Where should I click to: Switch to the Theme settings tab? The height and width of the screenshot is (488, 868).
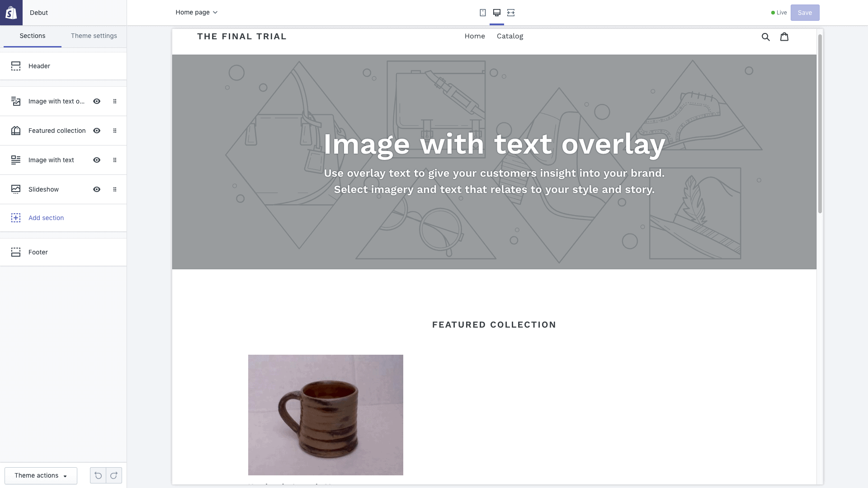pyautogui.click(x=94, y=36)
